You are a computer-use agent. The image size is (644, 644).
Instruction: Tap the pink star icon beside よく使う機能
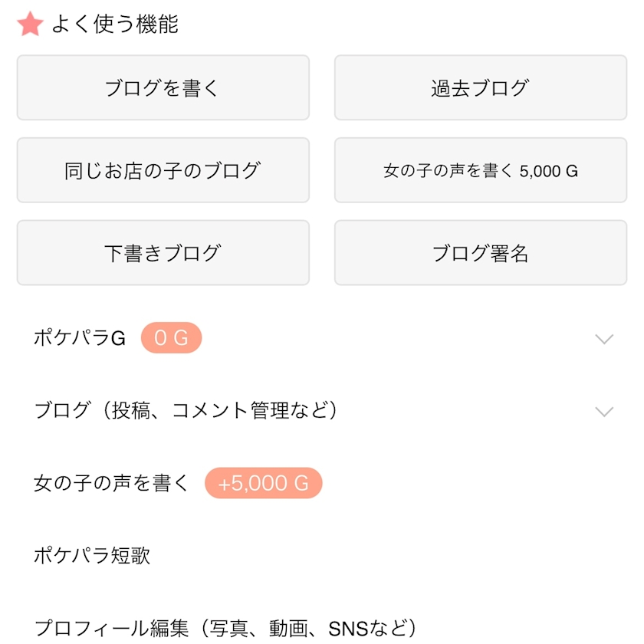[x=30, y=25]
